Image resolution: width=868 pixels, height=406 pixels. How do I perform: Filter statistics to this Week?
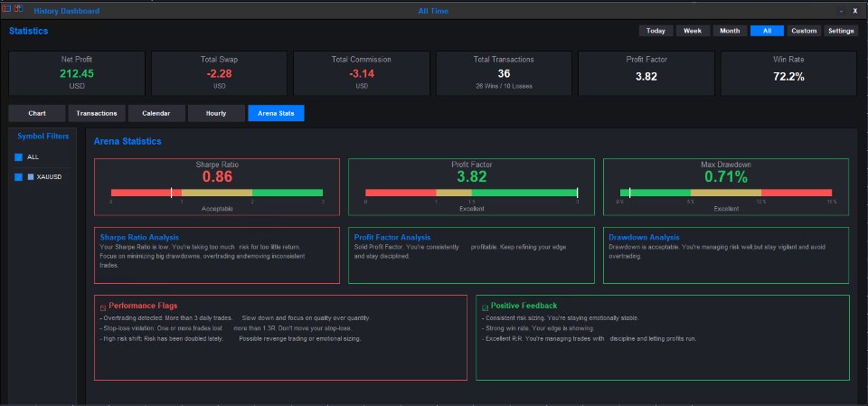pos(693,31)
